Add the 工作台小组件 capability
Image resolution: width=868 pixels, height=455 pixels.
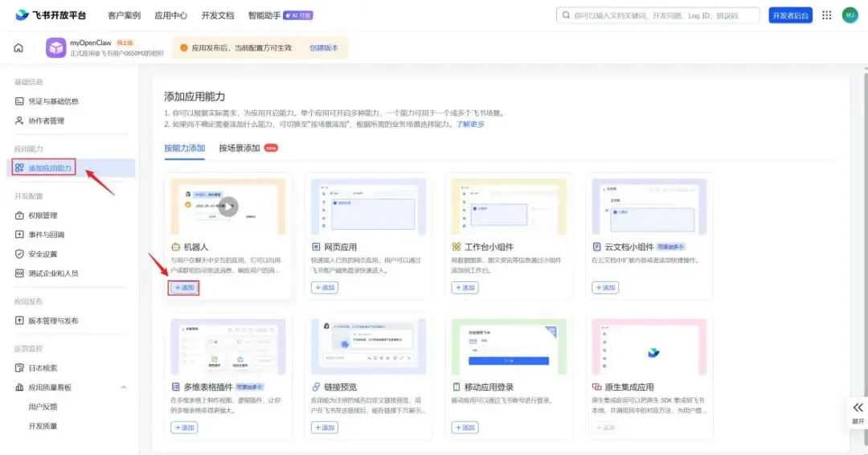[x=465, y=288]
